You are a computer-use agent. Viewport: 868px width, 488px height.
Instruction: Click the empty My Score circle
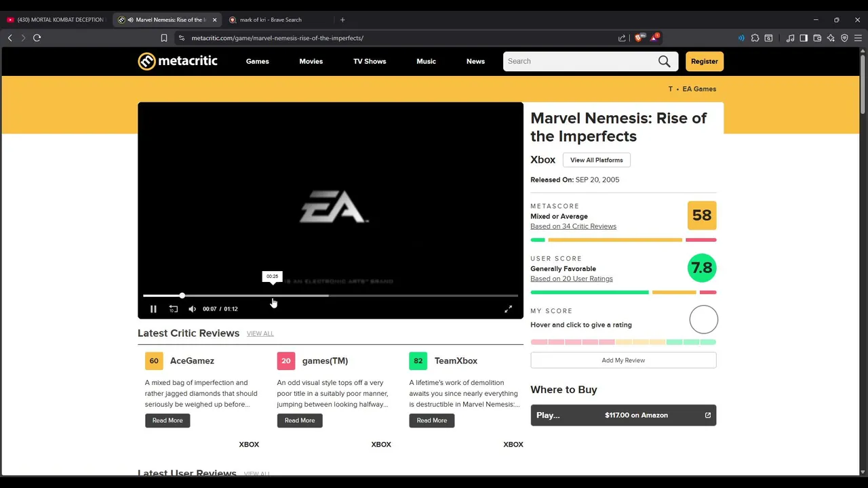pyautogui.click(x=703, y=320)
